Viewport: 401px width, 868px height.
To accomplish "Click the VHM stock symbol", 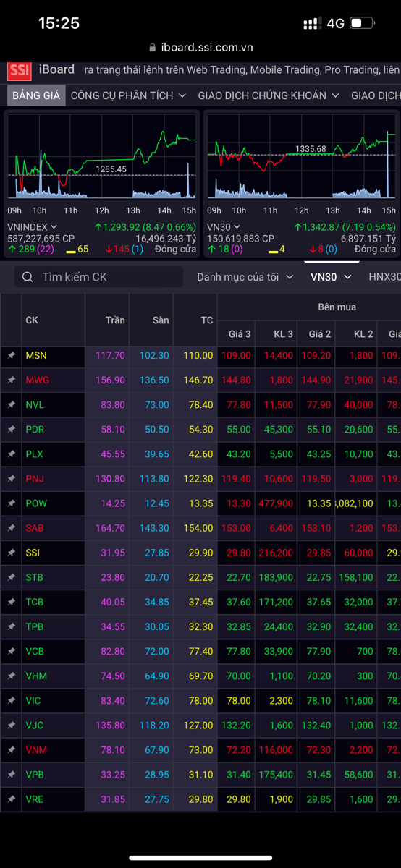I will pos(36,676).
